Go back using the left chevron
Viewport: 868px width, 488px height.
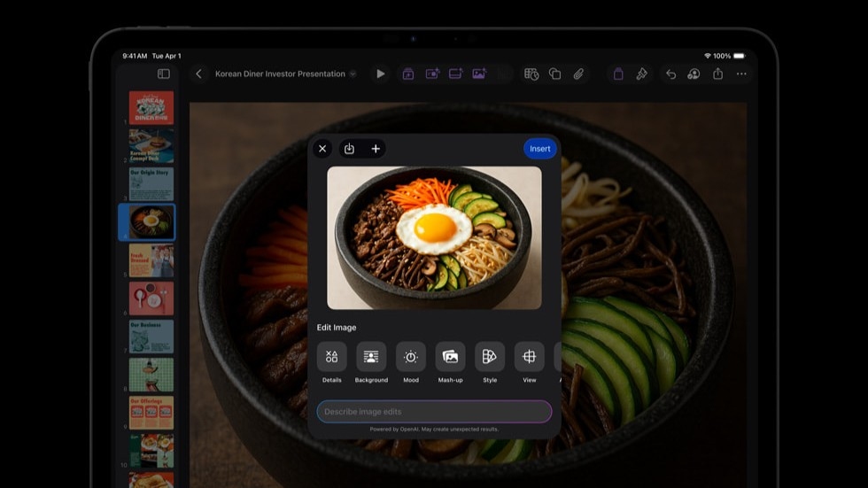(x=198, y=74)
